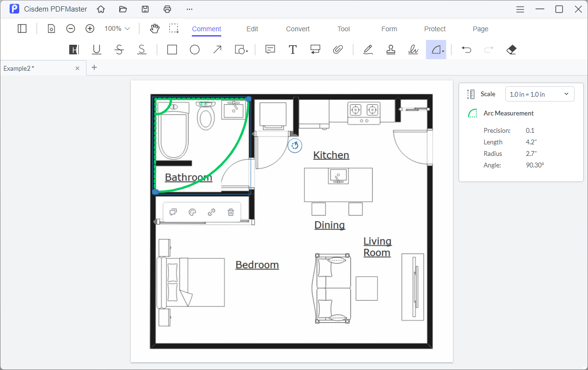Click the Kitchen label in floor plan

click(331, 155)
